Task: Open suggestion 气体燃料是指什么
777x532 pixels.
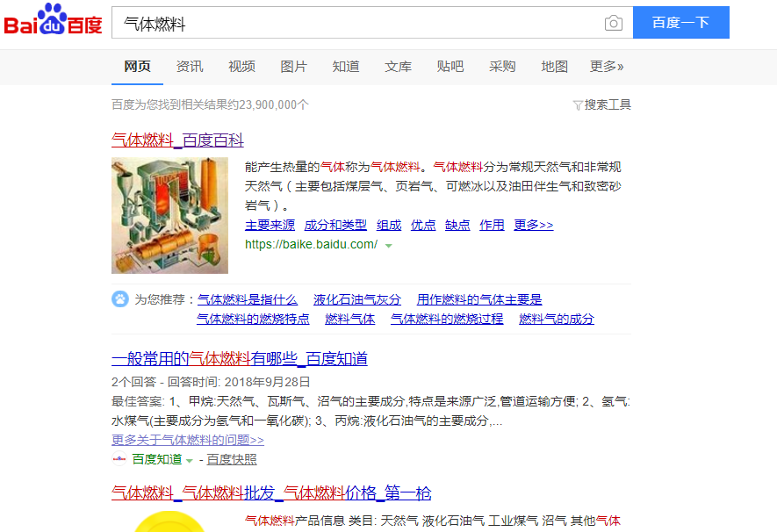Action: coord(248,299)
